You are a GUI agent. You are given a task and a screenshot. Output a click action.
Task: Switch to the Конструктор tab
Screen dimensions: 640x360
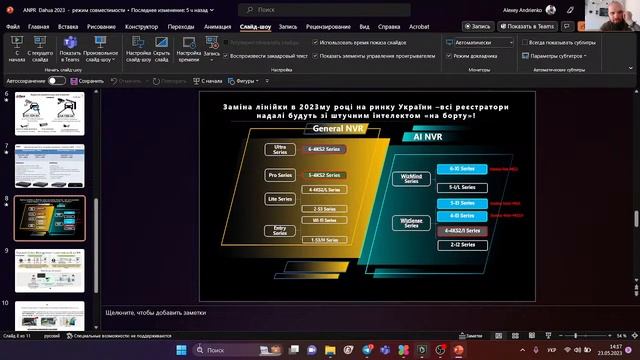click(x=141, y=27)
